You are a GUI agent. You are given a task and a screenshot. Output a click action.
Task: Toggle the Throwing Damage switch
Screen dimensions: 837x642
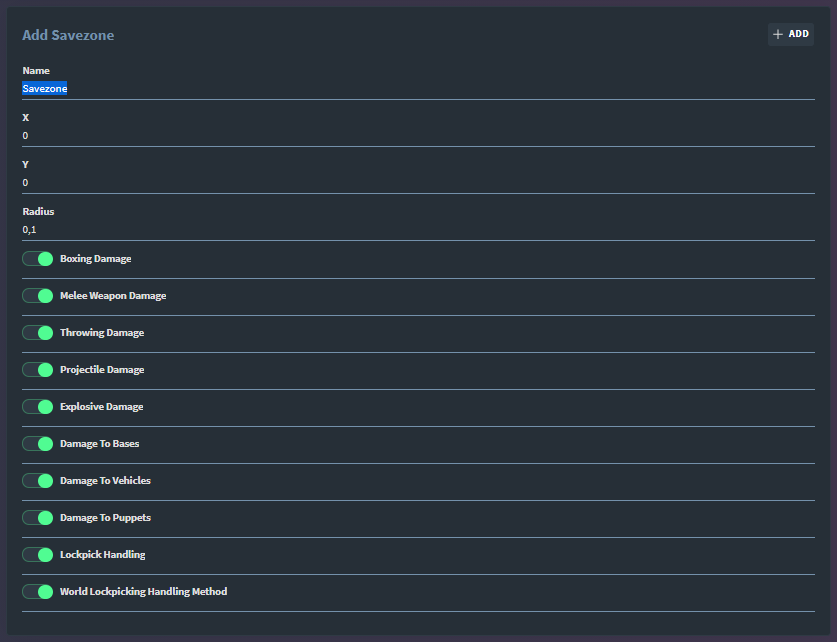pyautogui.click(x=38, y=333)
